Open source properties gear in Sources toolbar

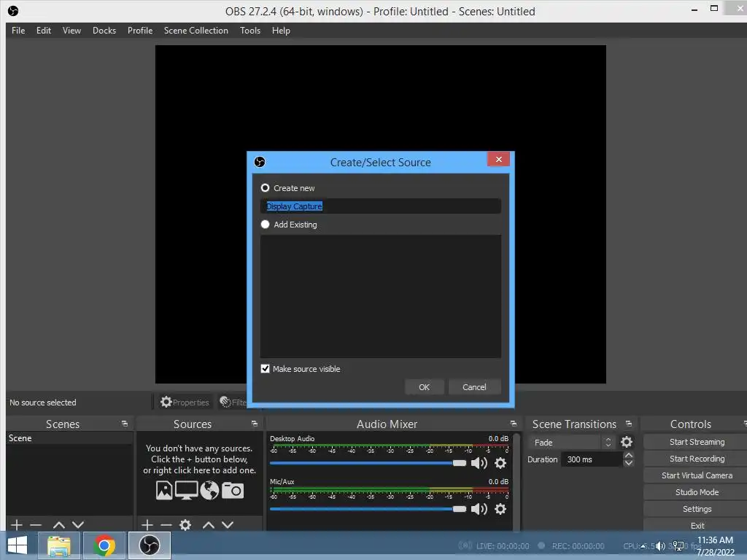(x=185, y=525)
